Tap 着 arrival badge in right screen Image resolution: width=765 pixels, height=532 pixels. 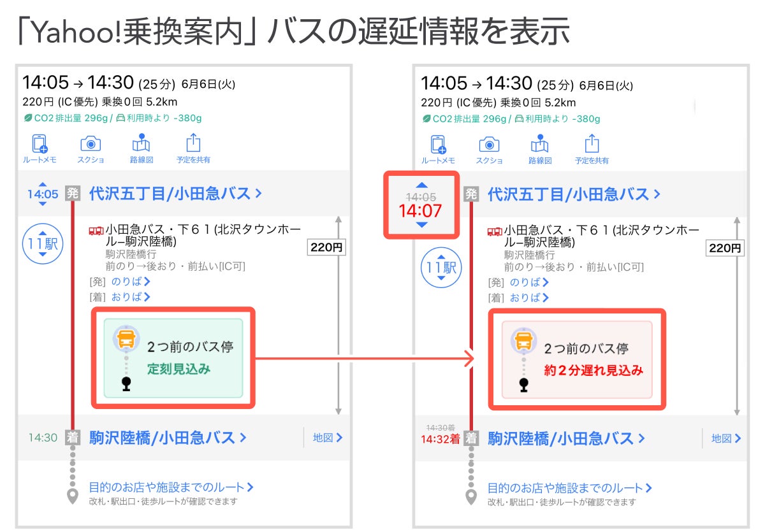pyautogui.click(x=471, y=438)
